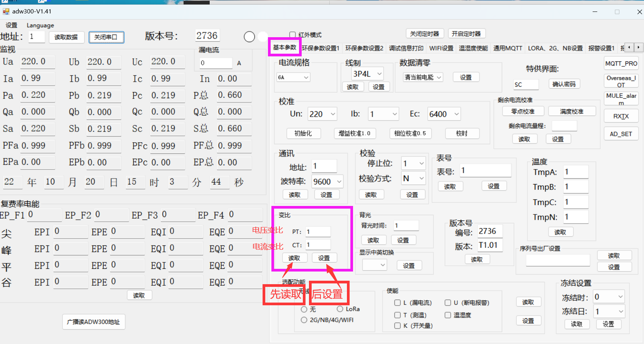Click the CT ratio input field
Viewport: 644px width, 344px height.
317,245
